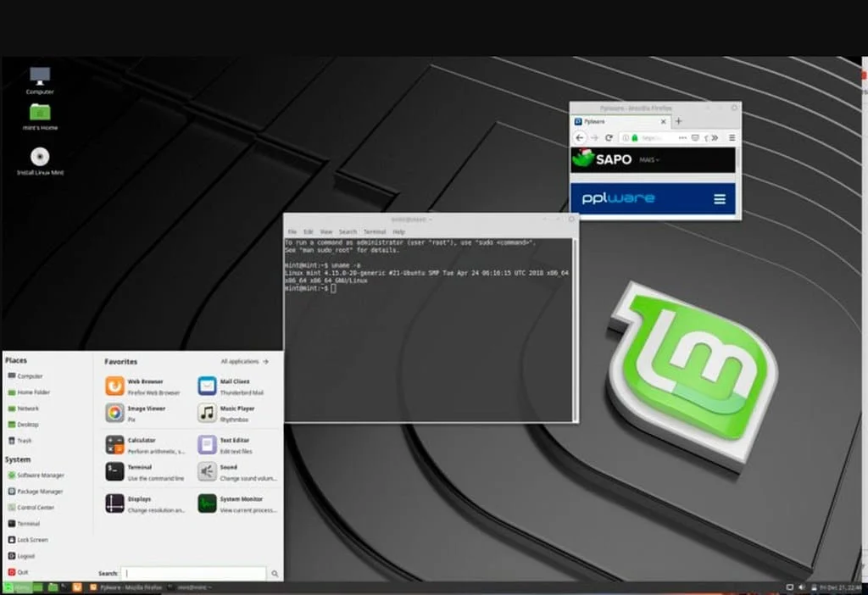Launch Rhythmbox Music Player favorite
The width and height of the screenshot is (868, 595).
227,414
